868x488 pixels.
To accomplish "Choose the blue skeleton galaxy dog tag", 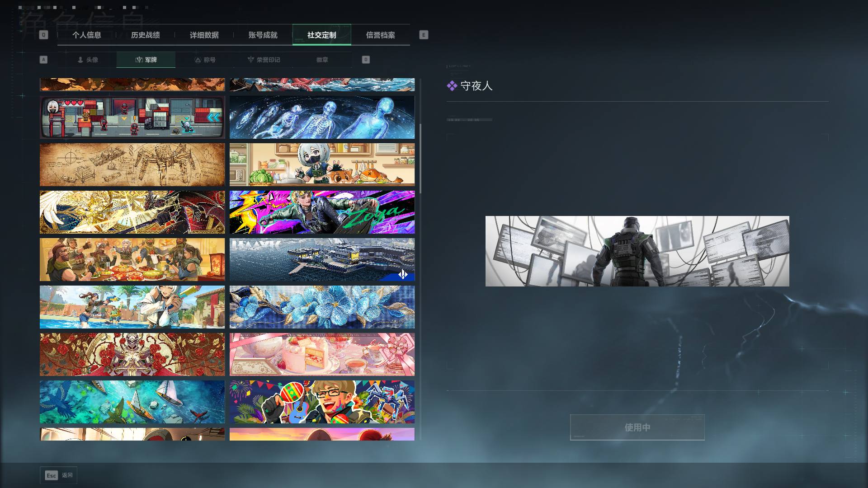I will [x=322, y=117].
